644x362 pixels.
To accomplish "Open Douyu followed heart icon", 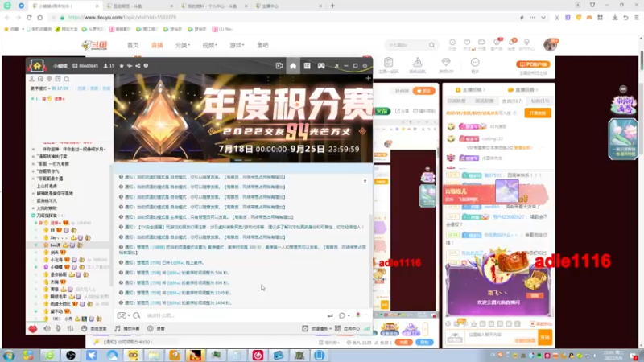I will point(467,44).
